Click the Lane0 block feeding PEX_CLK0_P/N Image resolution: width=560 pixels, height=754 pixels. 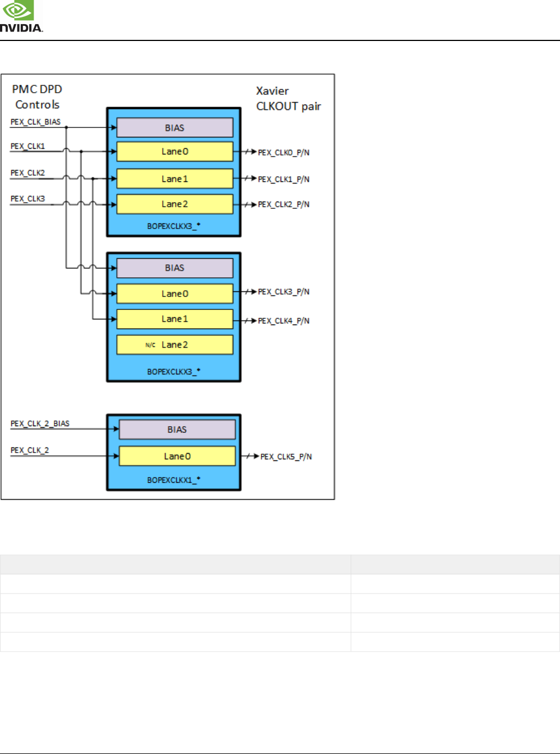click(175, 152)
